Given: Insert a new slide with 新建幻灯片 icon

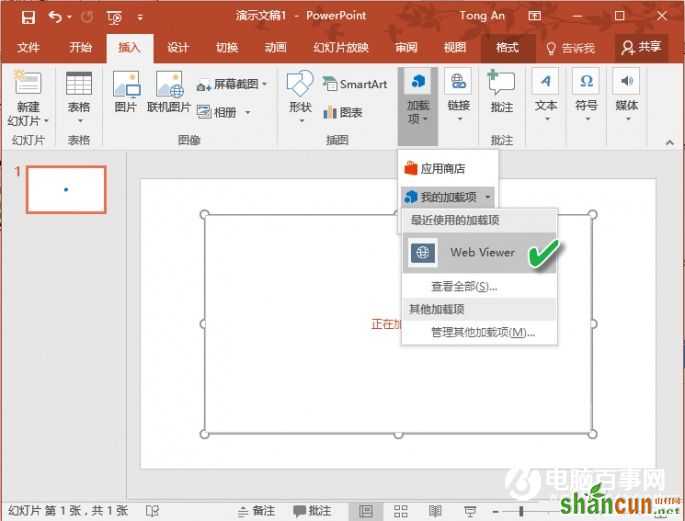Looking at the screenshot, I should 28,82.
